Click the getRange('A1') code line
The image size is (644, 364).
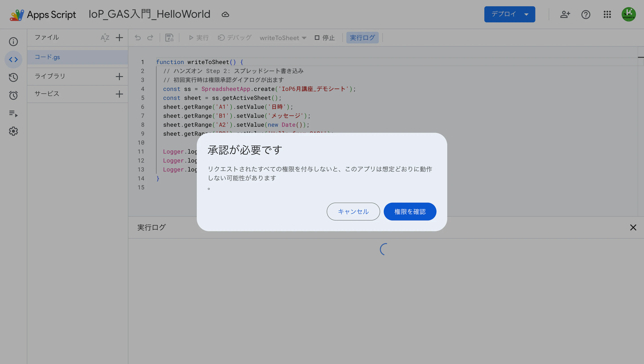(x=228, y=107)
